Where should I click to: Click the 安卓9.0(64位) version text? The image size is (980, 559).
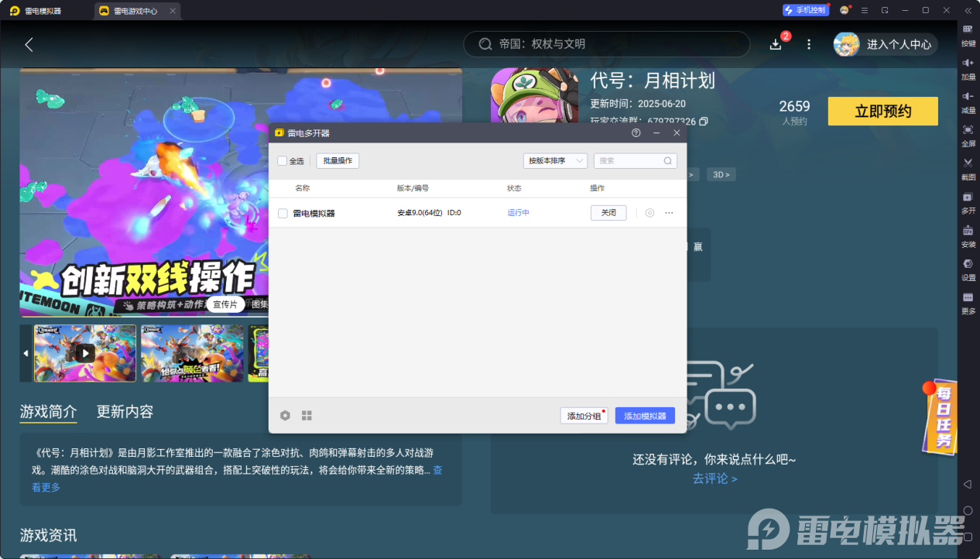click(x=420, y=213)
